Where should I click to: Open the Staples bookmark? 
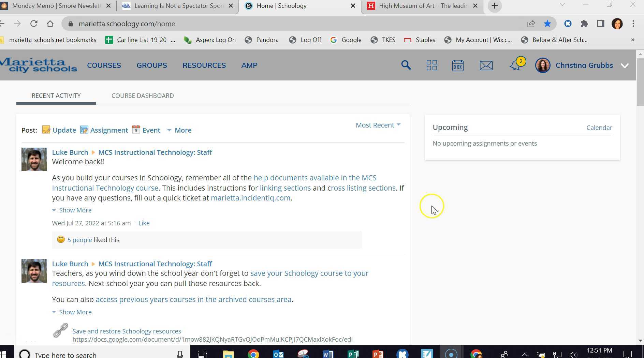pyautogui.click(x=419, y=40)
